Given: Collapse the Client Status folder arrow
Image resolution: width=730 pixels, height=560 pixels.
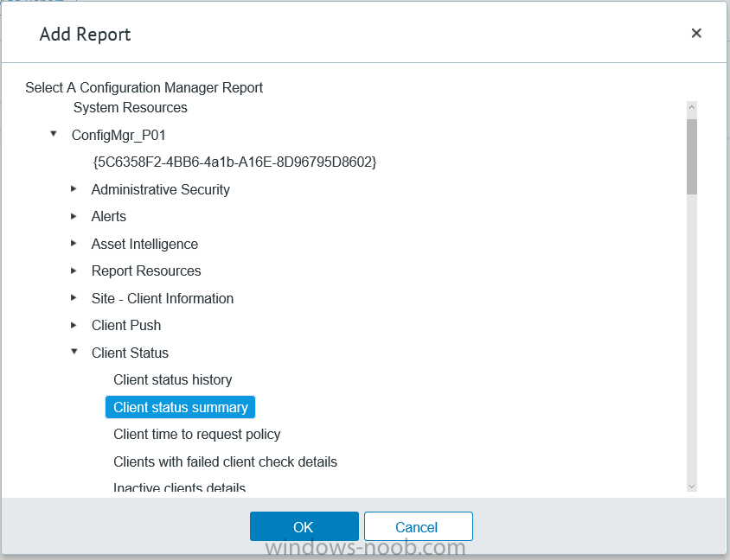Looking at the screenshot, I should pos(74,352).
